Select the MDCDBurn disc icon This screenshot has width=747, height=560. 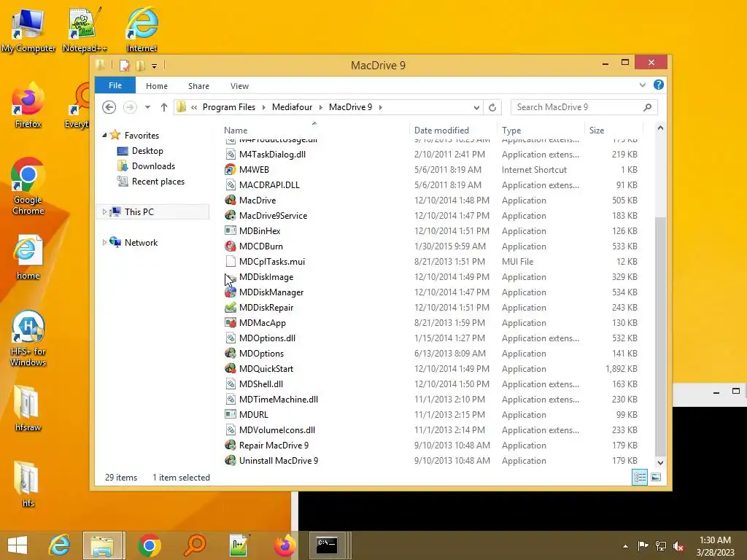[x=230, y=246]
